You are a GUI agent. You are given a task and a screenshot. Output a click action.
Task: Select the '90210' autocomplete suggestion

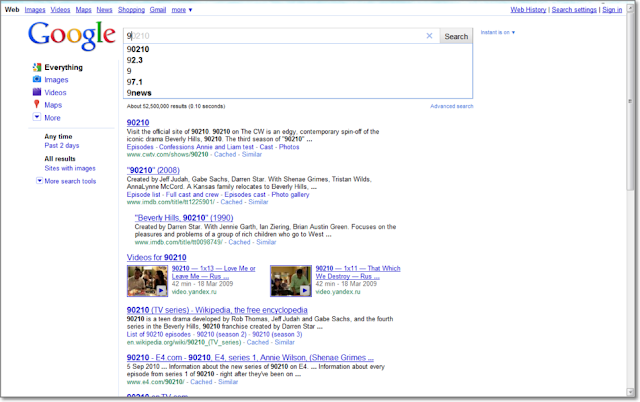[298, 49]
